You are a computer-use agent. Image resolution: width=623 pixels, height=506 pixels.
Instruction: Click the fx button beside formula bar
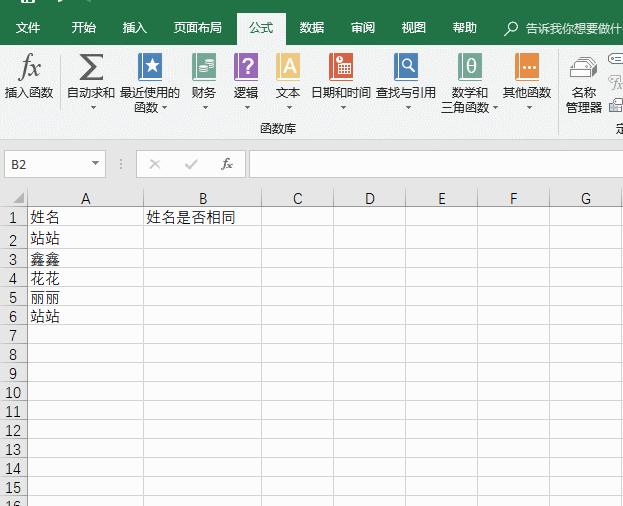point(227,164)
